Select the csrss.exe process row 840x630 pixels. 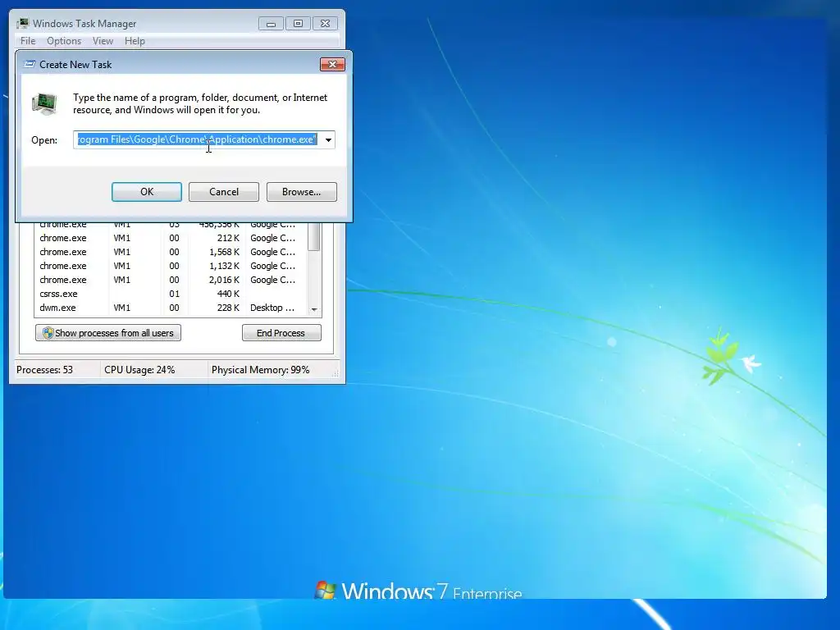(x=171, y=294)
